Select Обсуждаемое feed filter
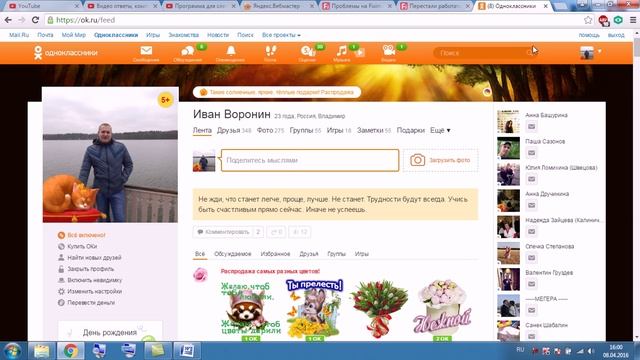Viewport: 640px width, 360px height. coord(233,254)
